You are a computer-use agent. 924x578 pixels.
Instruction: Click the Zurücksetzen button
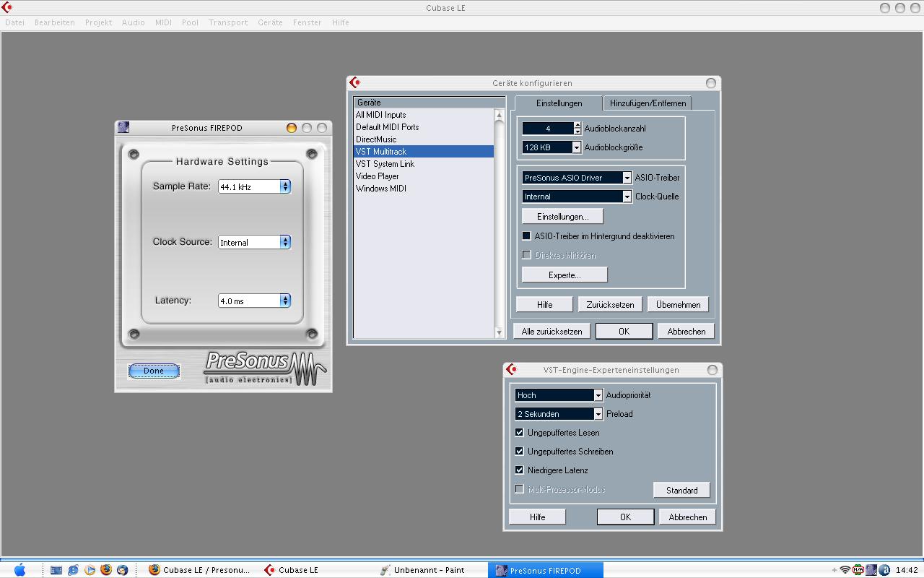[x=610, y=304]
